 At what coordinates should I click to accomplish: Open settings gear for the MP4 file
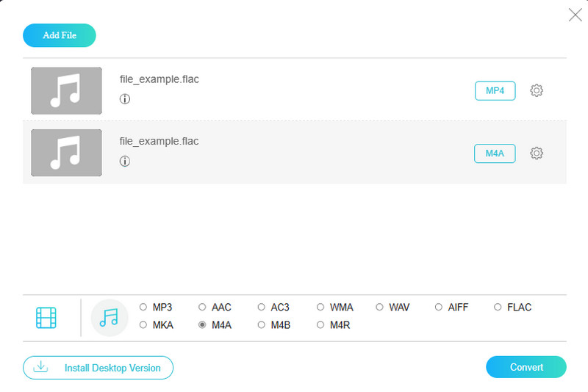(537, 90)
